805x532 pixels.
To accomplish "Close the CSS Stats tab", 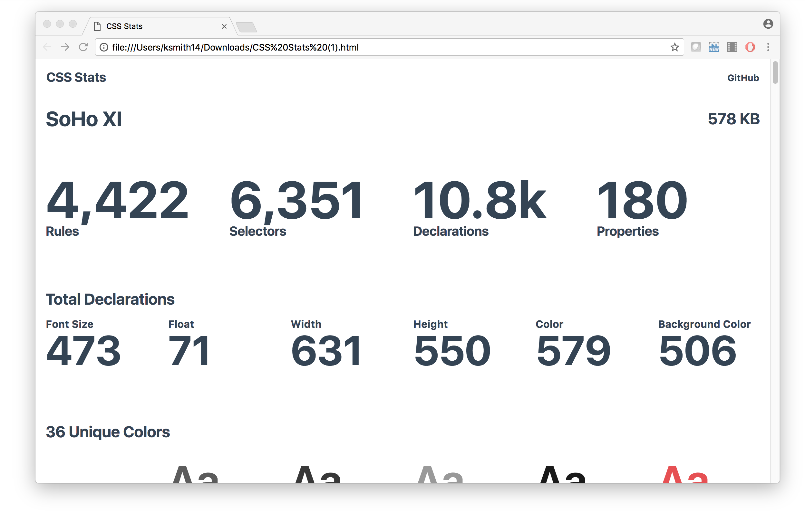I will (224, 26).
